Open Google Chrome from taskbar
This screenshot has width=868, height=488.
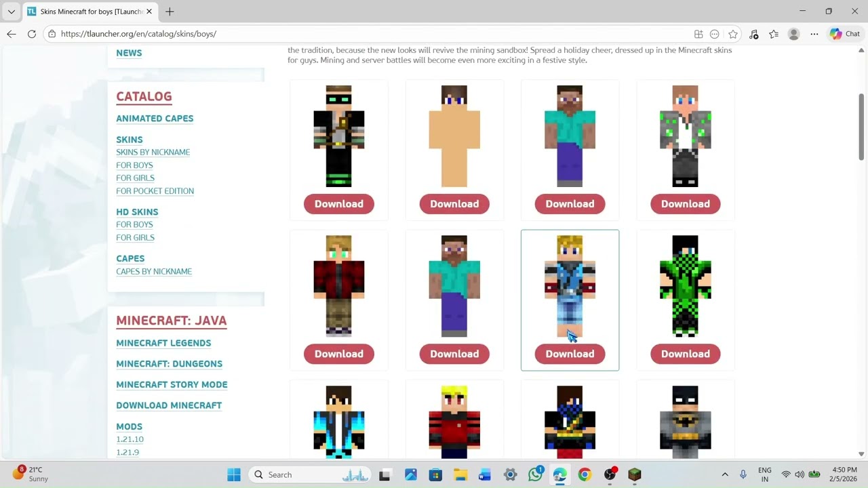coord(585,474)
